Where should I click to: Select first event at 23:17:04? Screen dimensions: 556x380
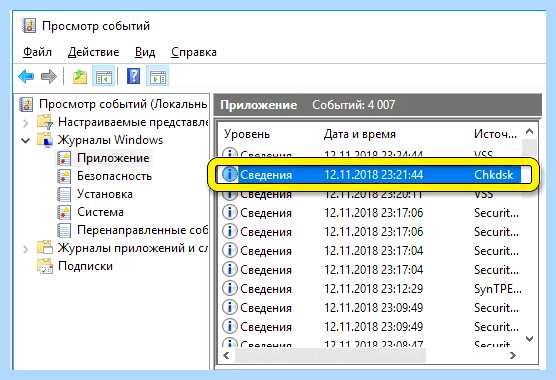pos(371,251)
